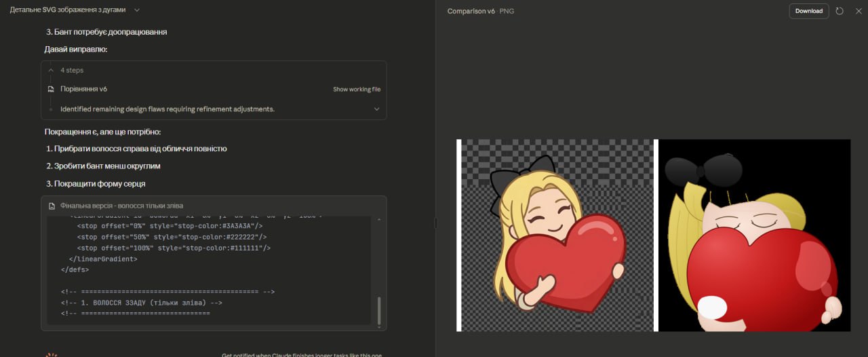Image resolution: width=868 pixels, height=357 pixels.
Task: Click the left reference girl-with-heart image
Action: tap(557, 236)
